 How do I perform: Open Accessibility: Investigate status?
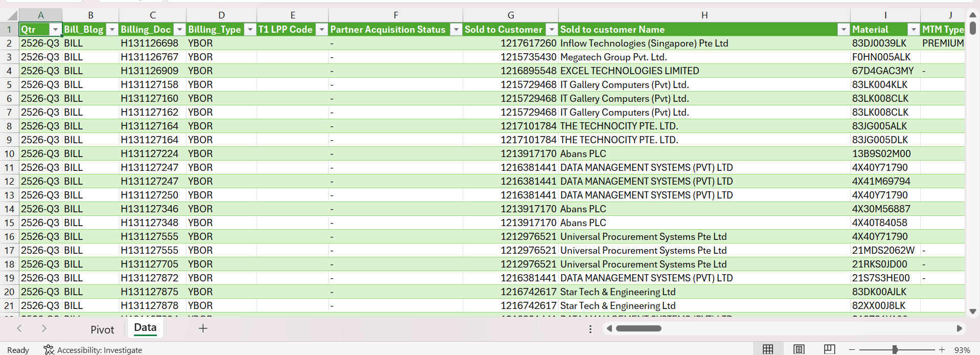pyautogui.click(x=93, y=350)
